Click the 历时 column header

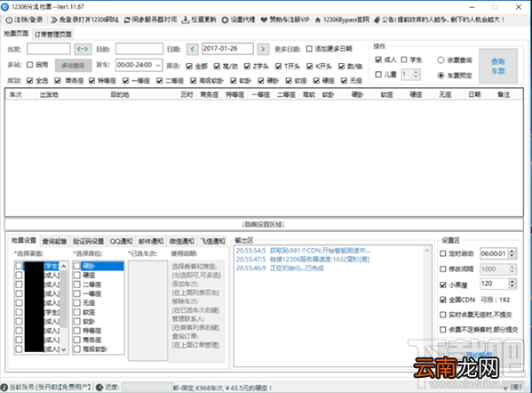pyautogui.click(x=187, y=95)
